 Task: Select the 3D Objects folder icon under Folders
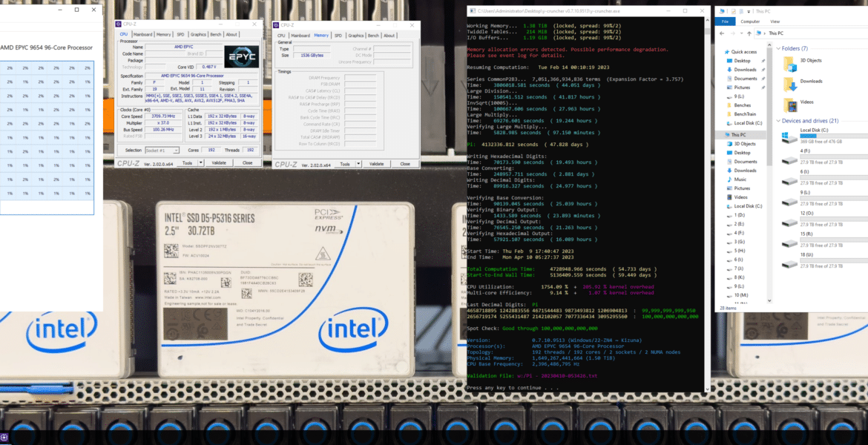tap(790, 63)
